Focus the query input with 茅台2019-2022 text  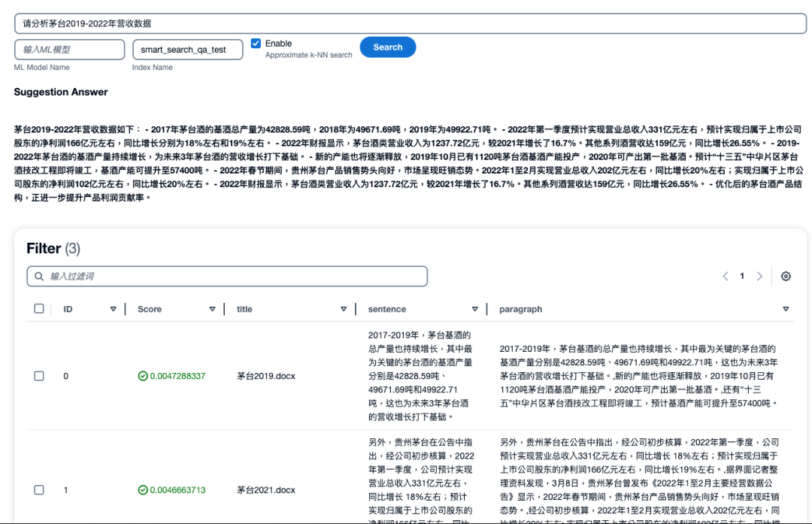(411, 23)
